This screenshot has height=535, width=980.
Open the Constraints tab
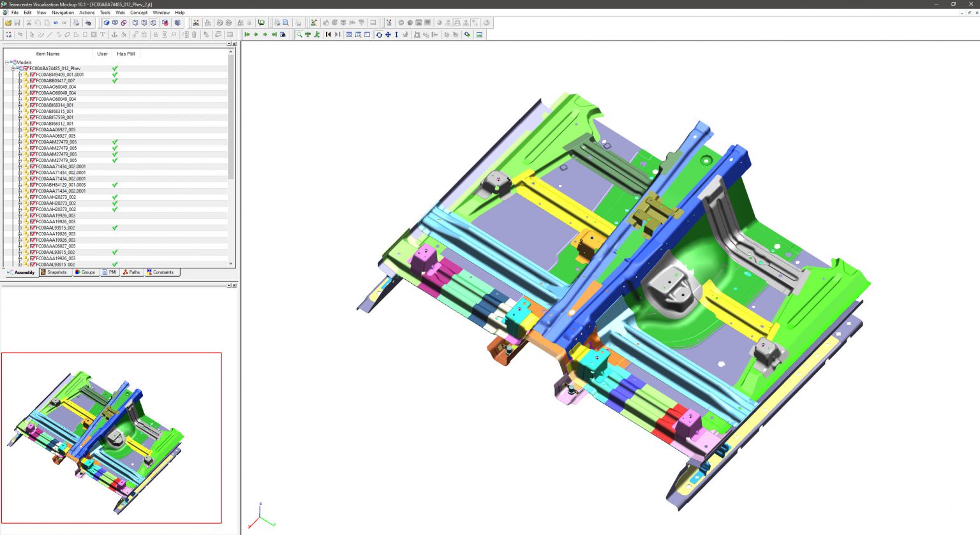[x=161, y=272]
